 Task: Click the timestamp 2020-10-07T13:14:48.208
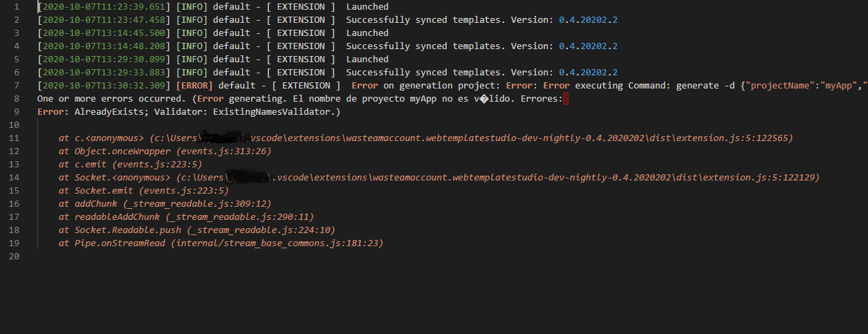[x=104, y=46]
